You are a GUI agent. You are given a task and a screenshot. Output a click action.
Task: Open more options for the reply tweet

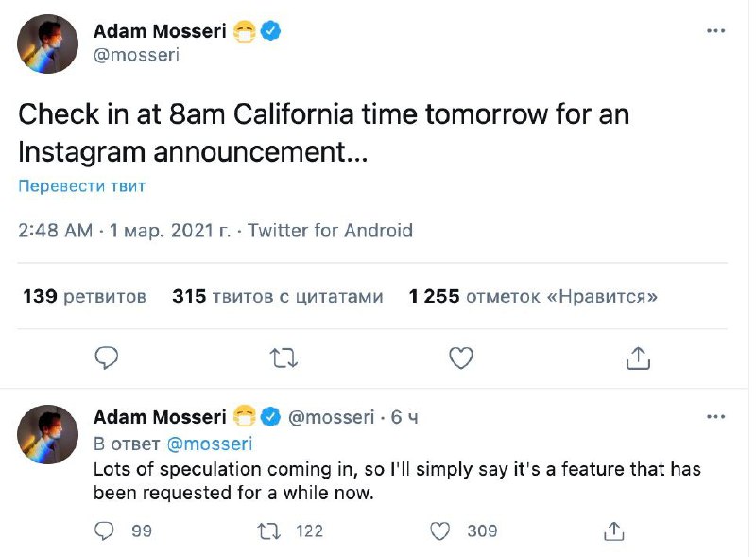coord(716,417)
